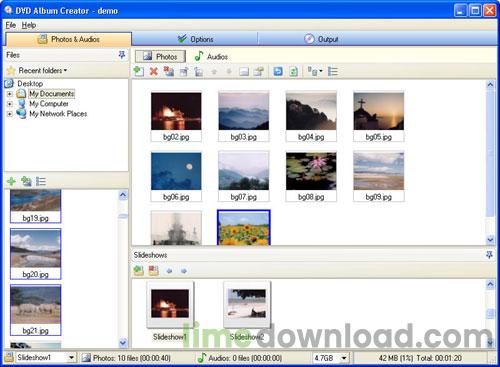Move slideshow right with the blue arrow

[184, 271]
